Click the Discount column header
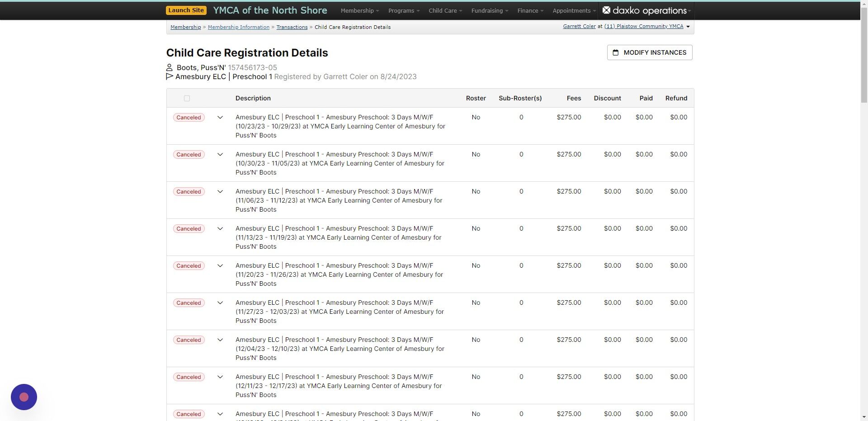 click(x=607, y=98)
